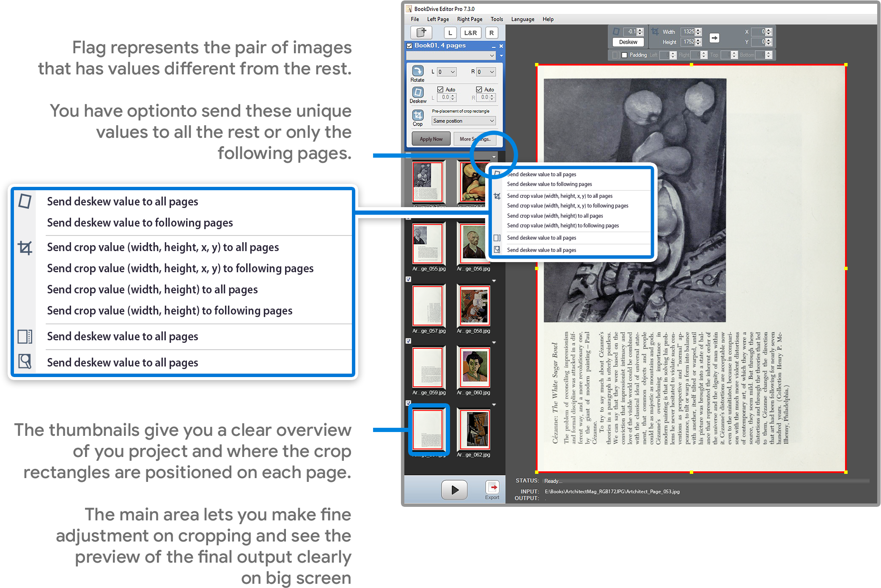Select the L&R both-pages view button
Screen dimensions: 881x588
[470, 33]
